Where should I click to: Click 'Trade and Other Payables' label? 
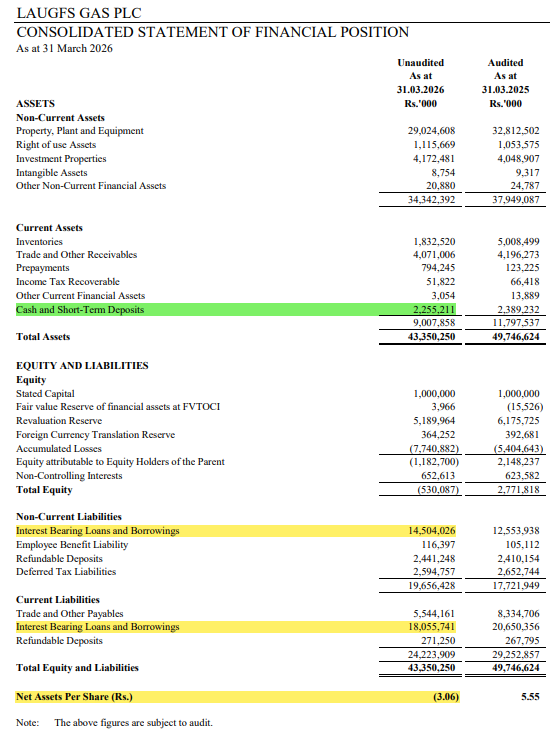(x=70, y=614)
